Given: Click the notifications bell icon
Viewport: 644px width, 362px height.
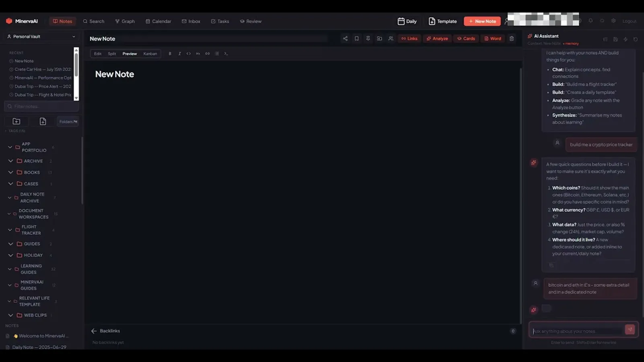Looking at the screenshot, I should pos(590,21).
